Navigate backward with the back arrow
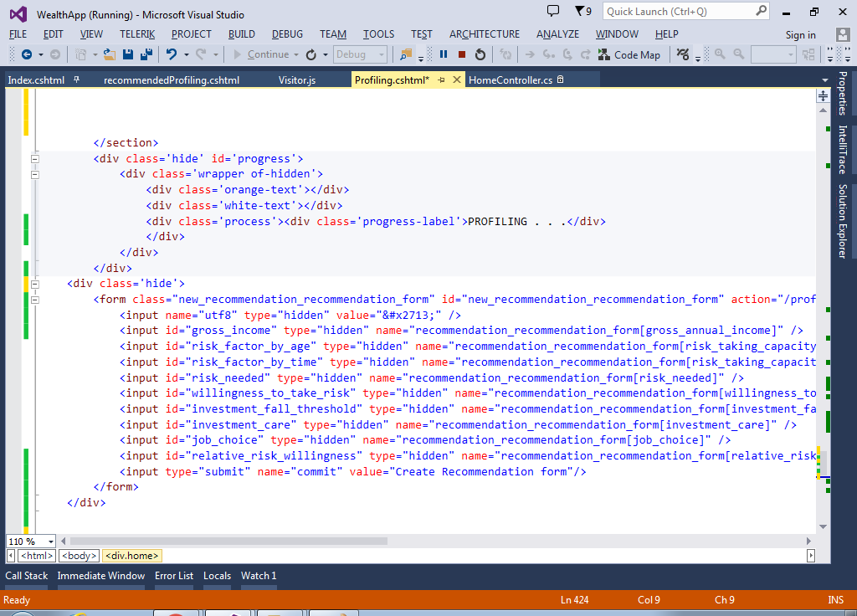Viewport: 857px width, 616px height. click(x=26, y=54)
